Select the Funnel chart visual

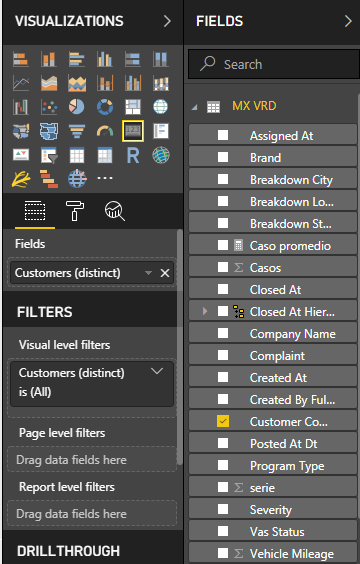point(77,131)
